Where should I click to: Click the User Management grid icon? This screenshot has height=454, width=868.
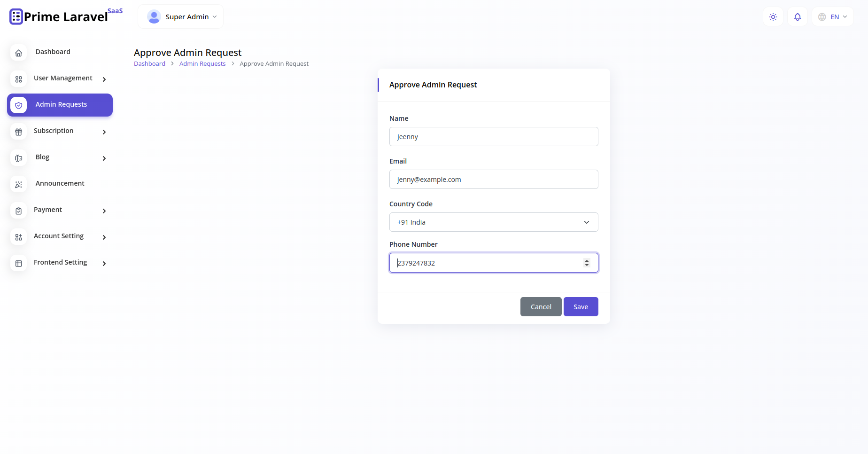(18, 79)
